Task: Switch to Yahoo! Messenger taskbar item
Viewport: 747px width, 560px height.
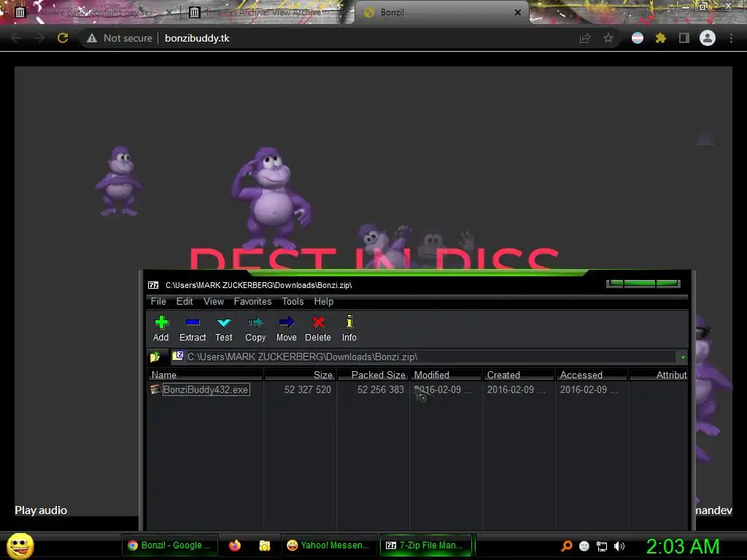Action: click(329, 545)
